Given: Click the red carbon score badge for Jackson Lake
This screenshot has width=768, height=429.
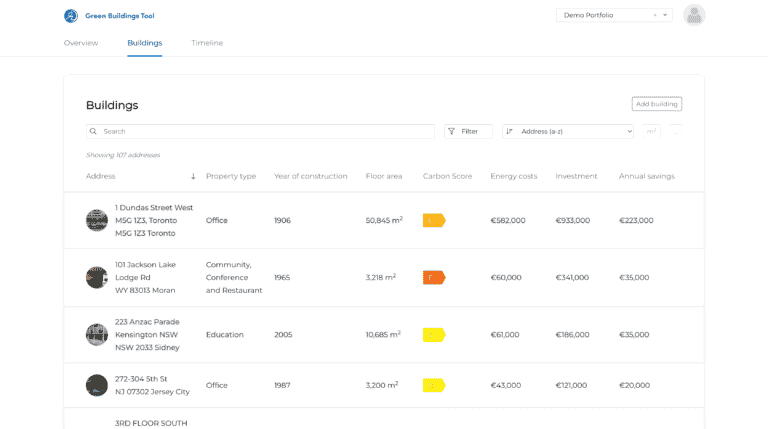Looking at the screenshot, I should (433, 278).
